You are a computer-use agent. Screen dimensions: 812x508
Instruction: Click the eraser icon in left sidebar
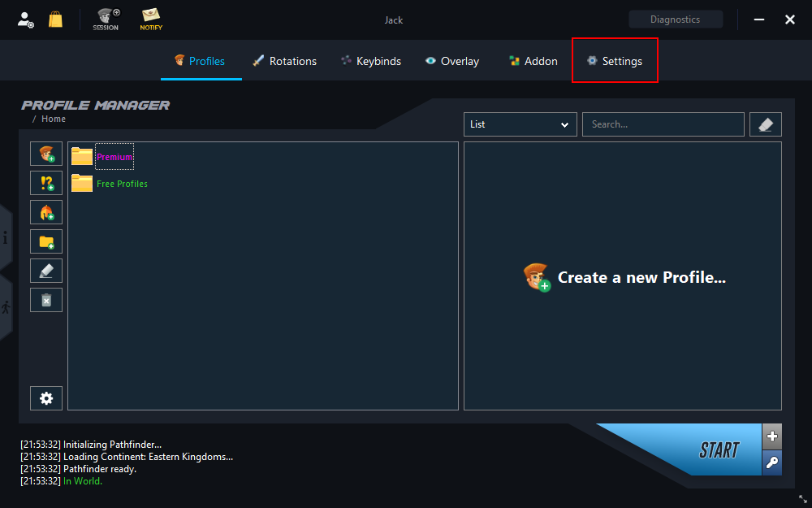pos(46,271)
